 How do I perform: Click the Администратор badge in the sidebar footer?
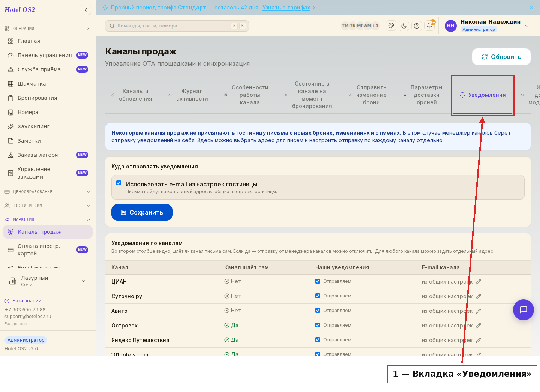(26, 340)
